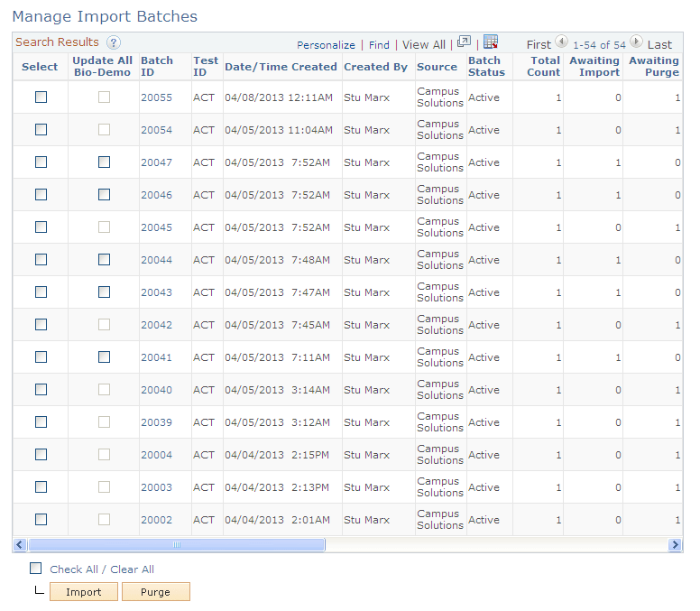Open batch ID 20046
The height and width of the screenshot is (611, 700).
[156, 195]
